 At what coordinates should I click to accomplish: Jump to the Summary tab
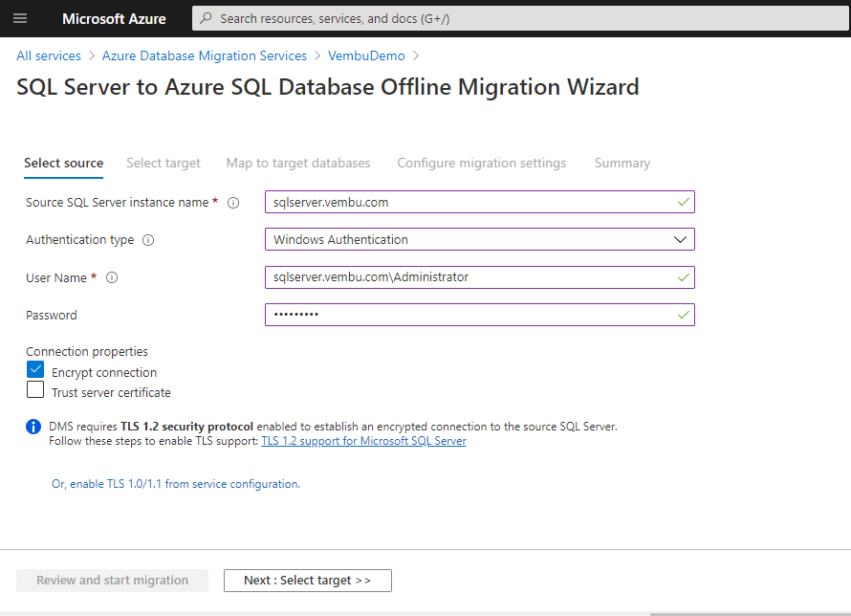pyautogui.click(x=622, y=164)
